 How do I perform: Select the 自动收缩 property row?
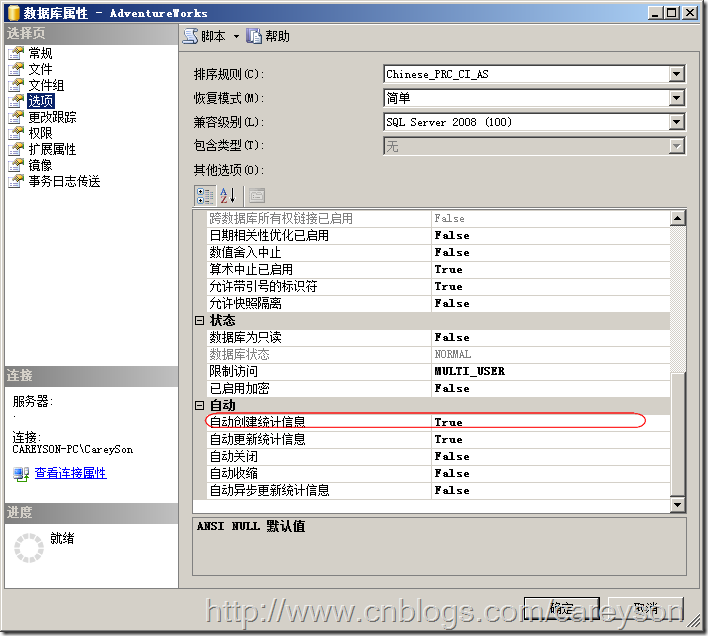tap(438, 474)
